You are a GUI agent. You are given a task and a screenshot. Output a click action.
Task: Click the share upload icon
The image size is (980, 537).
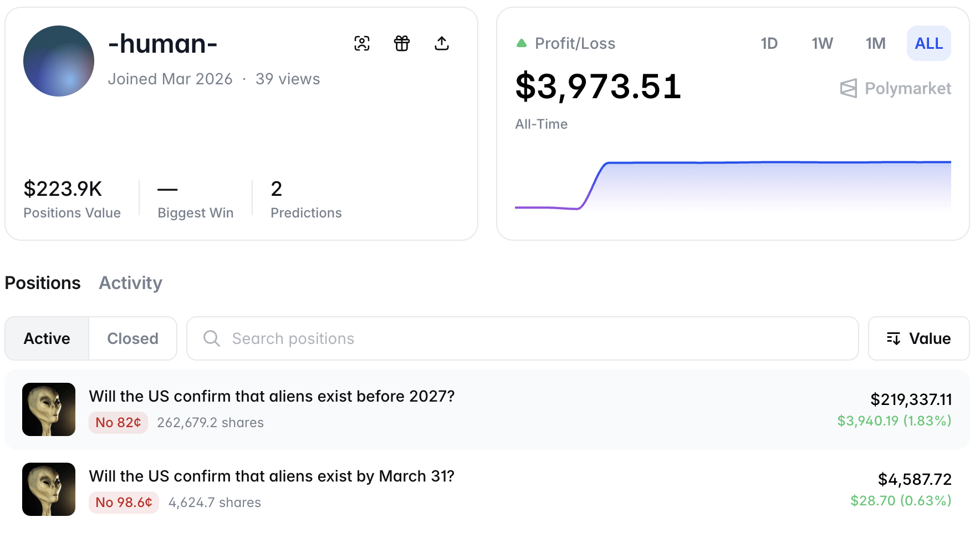(x=442, y=43)
